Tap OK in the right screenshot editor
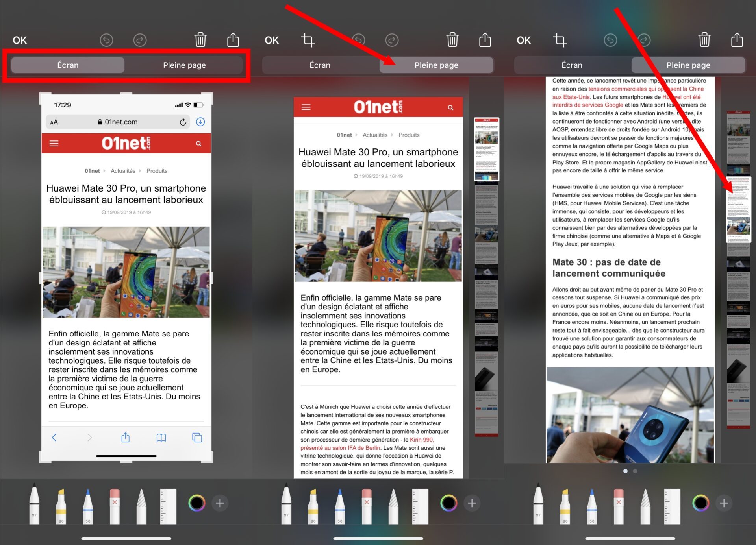 [x=524, y=40]
